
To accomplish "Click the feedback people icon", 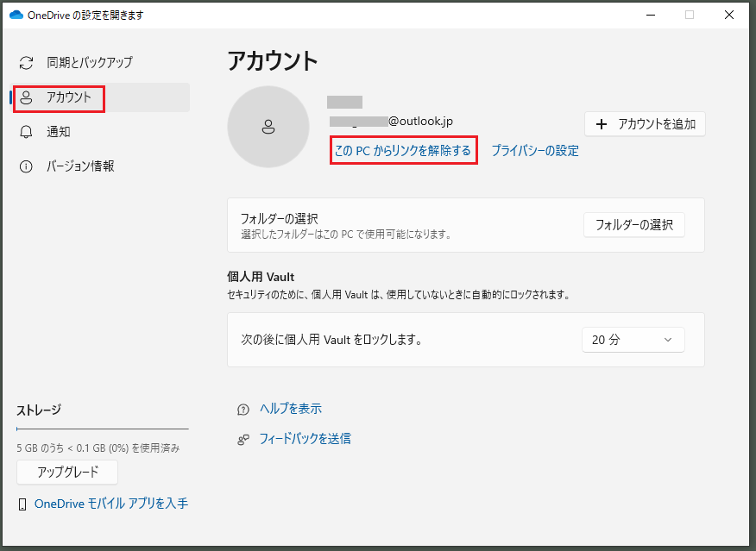I will 243,439.
